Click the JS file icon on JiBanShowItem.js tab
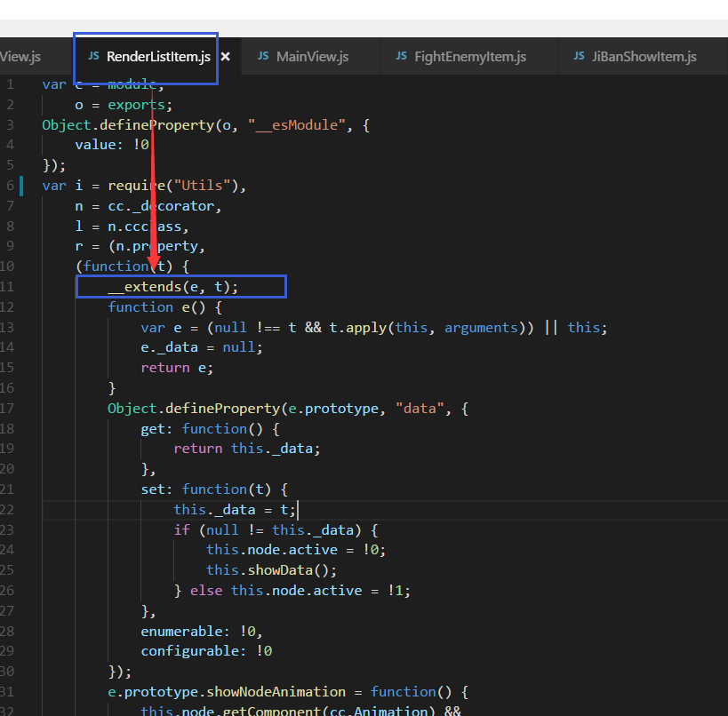The image size is (728, 716). 579,56
